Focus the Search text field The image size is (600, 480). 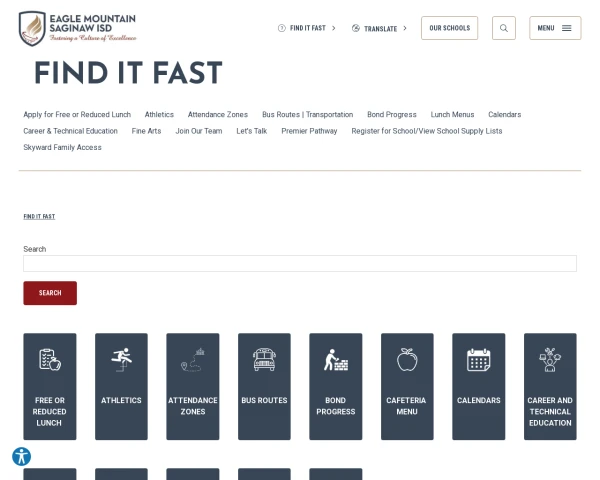[x=300, y=263]
